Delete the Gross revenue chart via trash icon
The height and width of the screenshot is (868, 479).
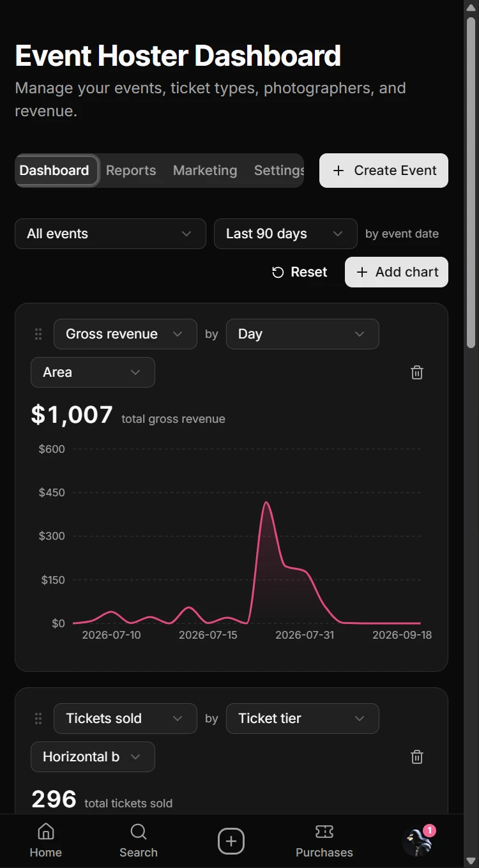(417, 372)
